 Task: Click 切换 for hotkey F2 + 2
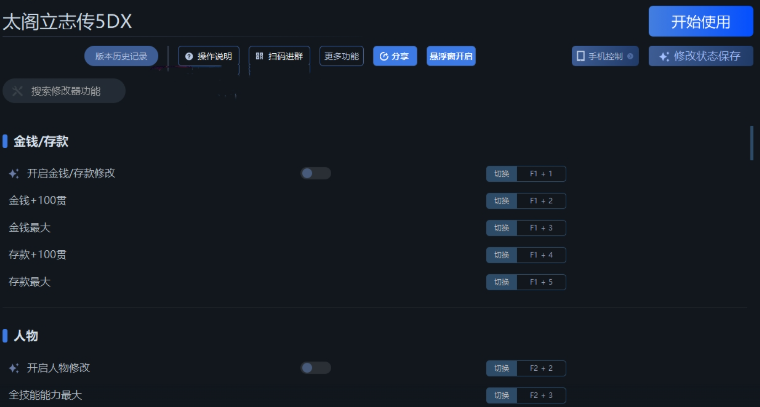[502, 368]
